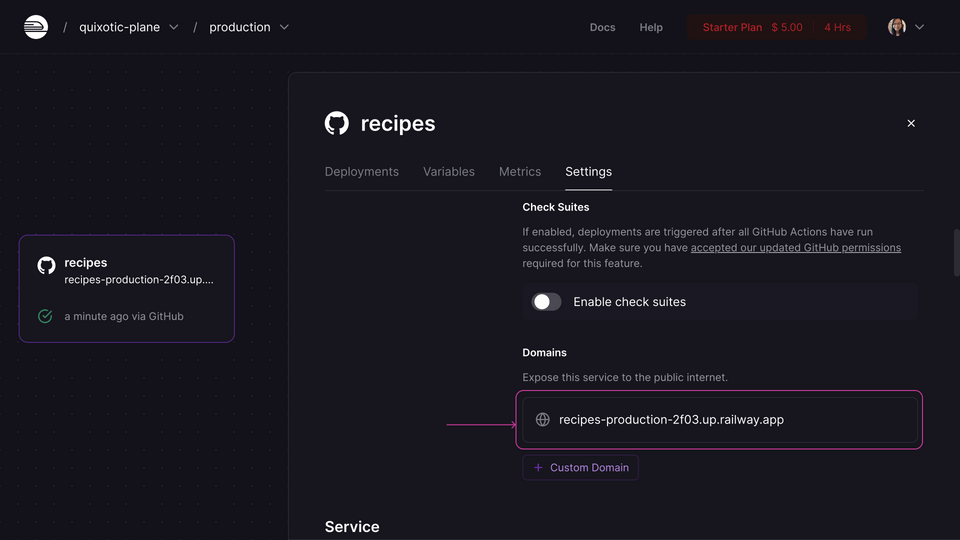Click the 4 Hrs remaining label
Screen dimensions: 960x540
(838, 28)
